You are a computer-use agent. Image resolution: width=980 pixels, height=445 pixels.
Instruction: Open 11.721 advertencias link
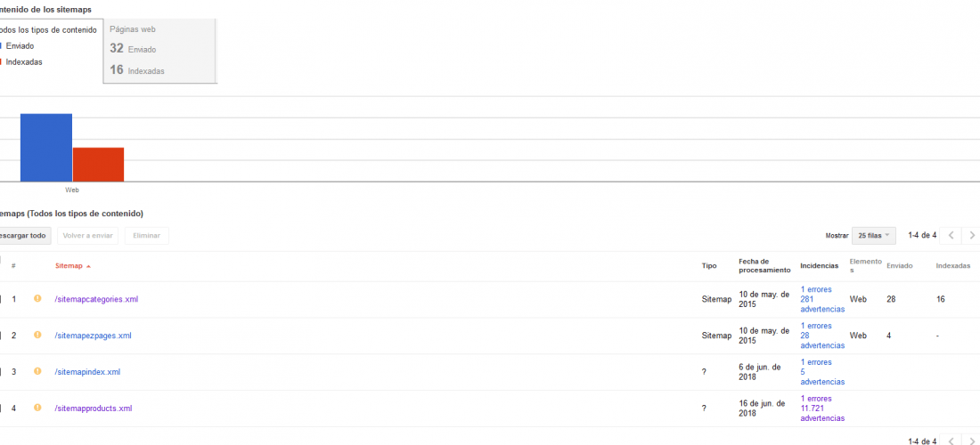[822, 413]
